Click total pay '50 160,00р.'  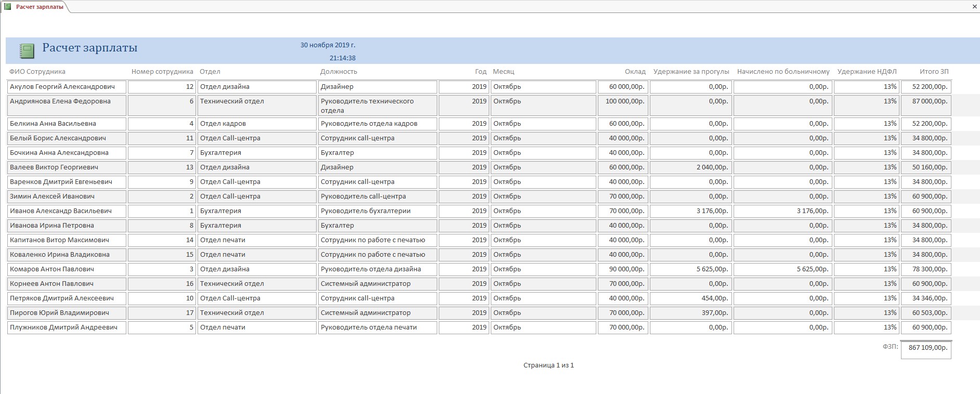[x=926, y=167]
